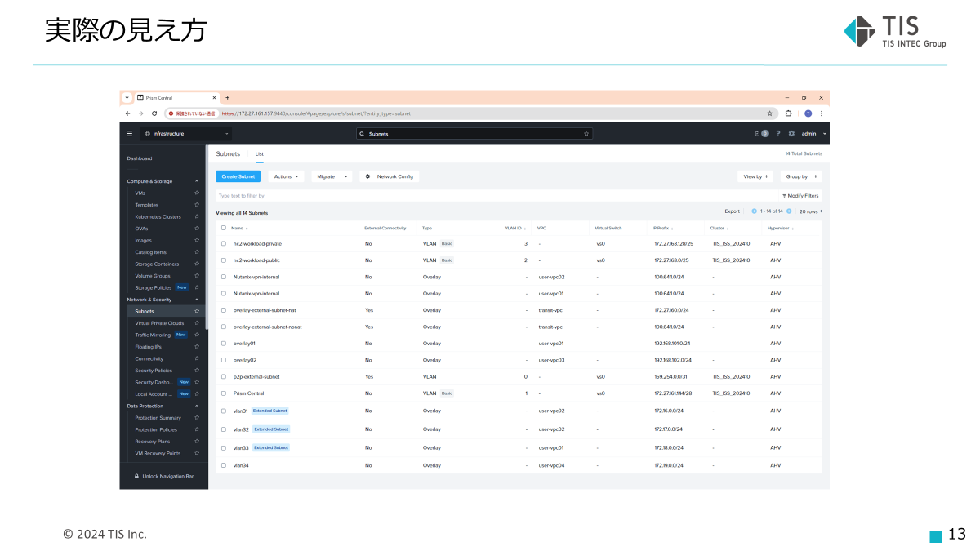The width and height of the screenshot is (980, 551).
Task: Collapse the Compute & Storage section
Action: click(196, 181)
